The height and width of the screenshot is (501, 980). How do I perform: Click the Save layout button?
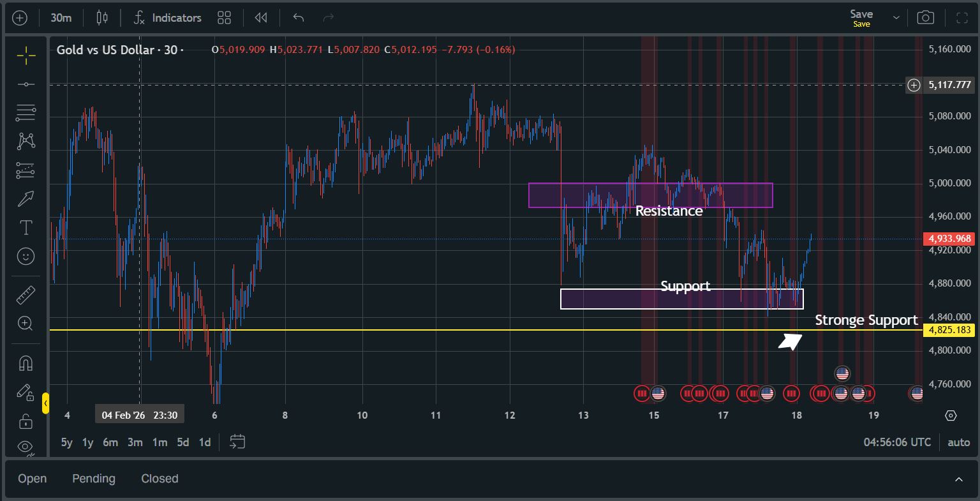pos(861,18)
